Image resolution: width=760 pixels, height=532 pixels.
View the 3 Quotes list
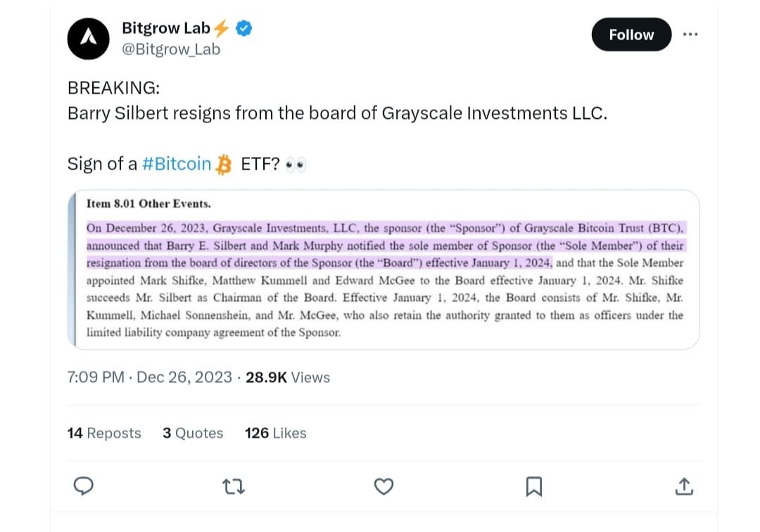tap(193, 433)
